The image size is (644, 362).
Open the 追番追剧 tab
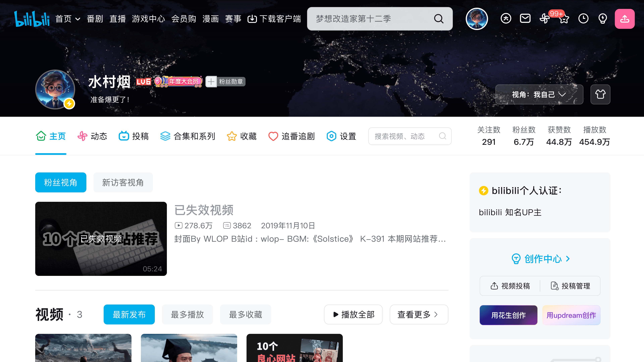click(x=291, y=136)
